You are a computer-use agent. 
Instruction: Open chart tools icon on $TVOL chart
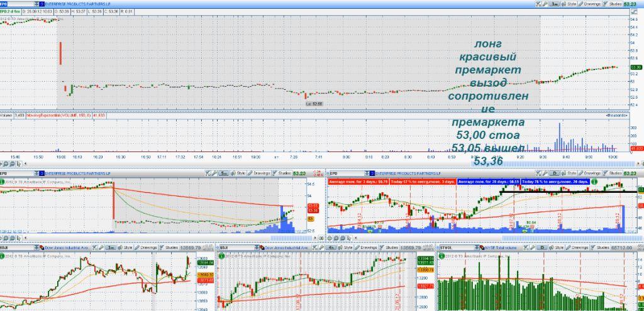525,248
